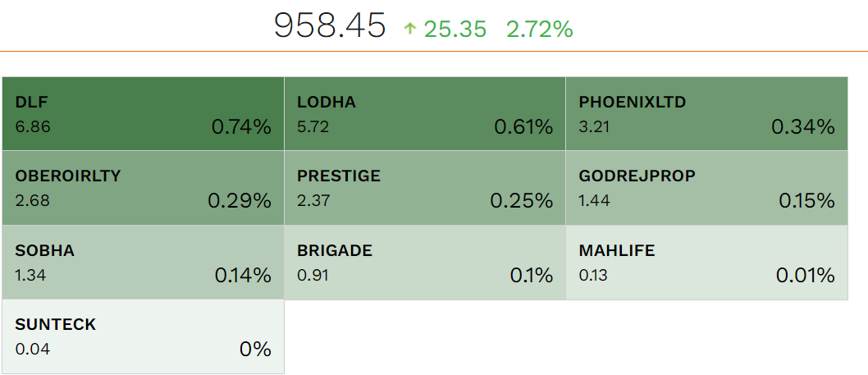Open the SOBHA heatmap tile
This screenshot has width=868, height=375.
(143, 262)
